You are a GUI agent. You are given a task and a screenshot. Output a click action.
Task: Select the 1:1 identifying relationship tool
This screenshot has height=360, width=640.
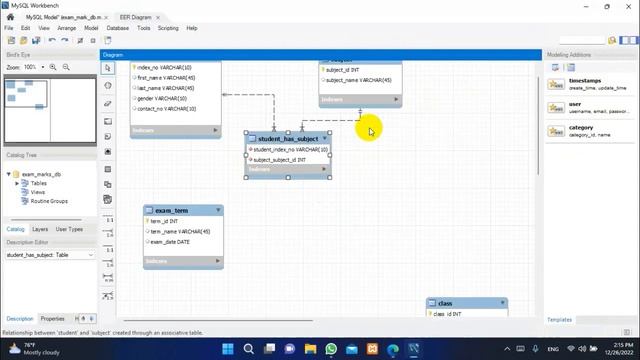(108, 248)
